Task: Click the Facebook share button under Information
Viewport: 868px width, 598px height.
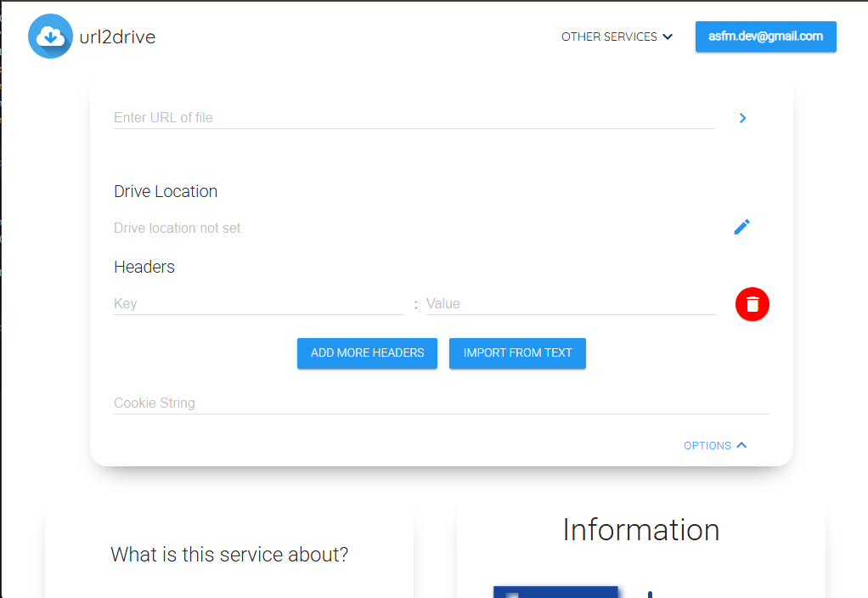Action: [x=555, y=593]
